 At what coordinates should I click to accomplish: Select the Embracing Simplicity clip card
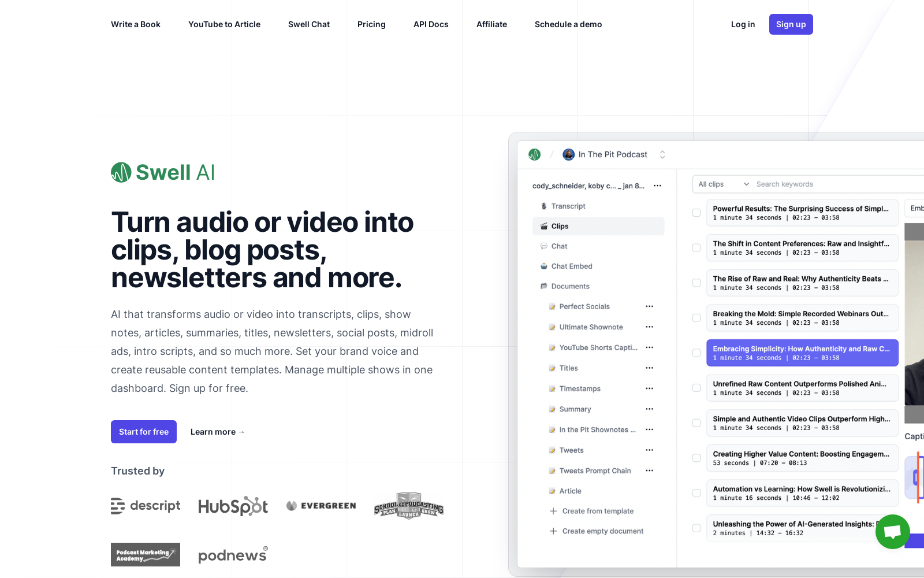pyautogui.click(x=802, y=353)
